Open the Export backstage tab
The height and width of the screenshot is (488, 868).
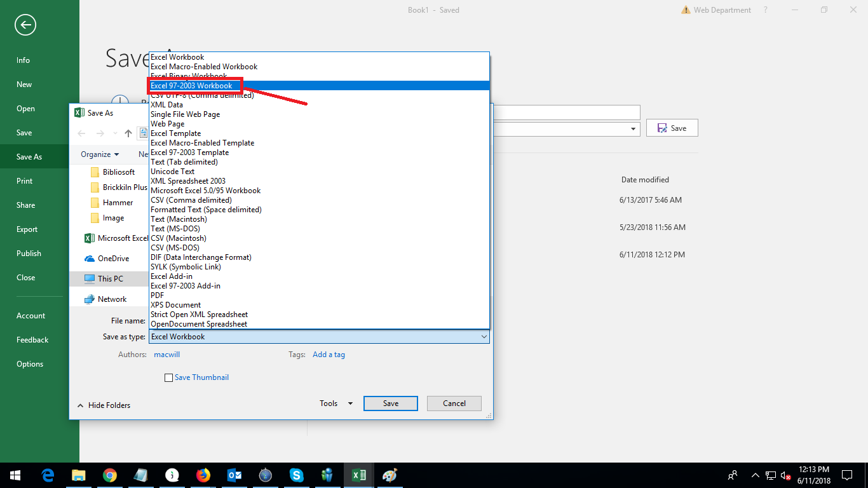pos(39,229)
